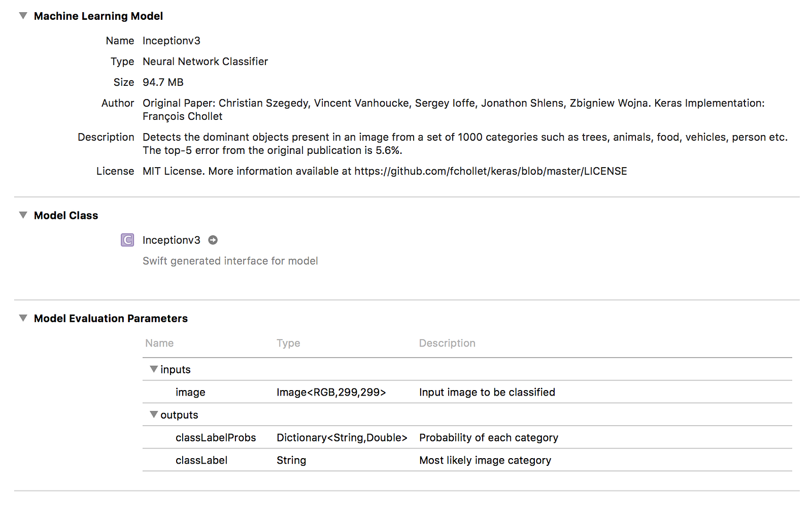Image resolution: width=812 pixels, height=512 pixels.
Task: Collapse the outputs group triangle
Action: (154, 414)
